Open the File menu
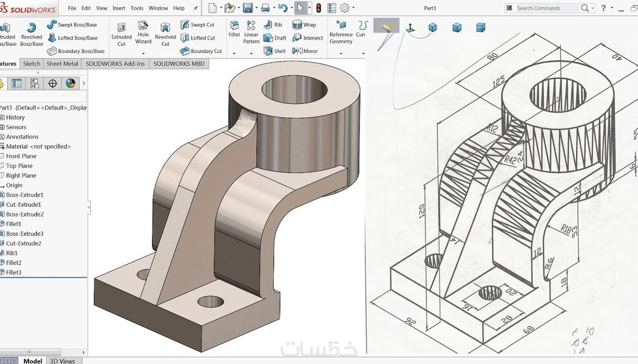638x364 pixels. pyautogui.click(x=72, y=8)
